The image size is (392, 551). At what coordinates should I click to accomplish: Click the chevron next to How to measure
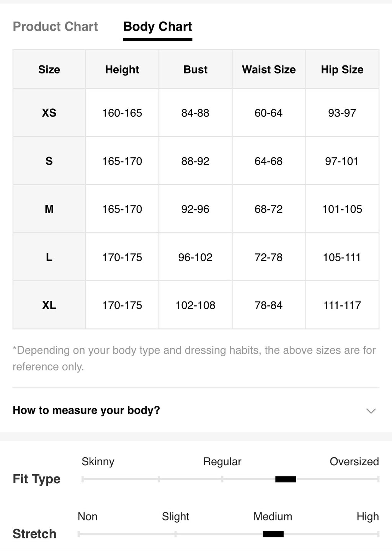click(371, 411)
